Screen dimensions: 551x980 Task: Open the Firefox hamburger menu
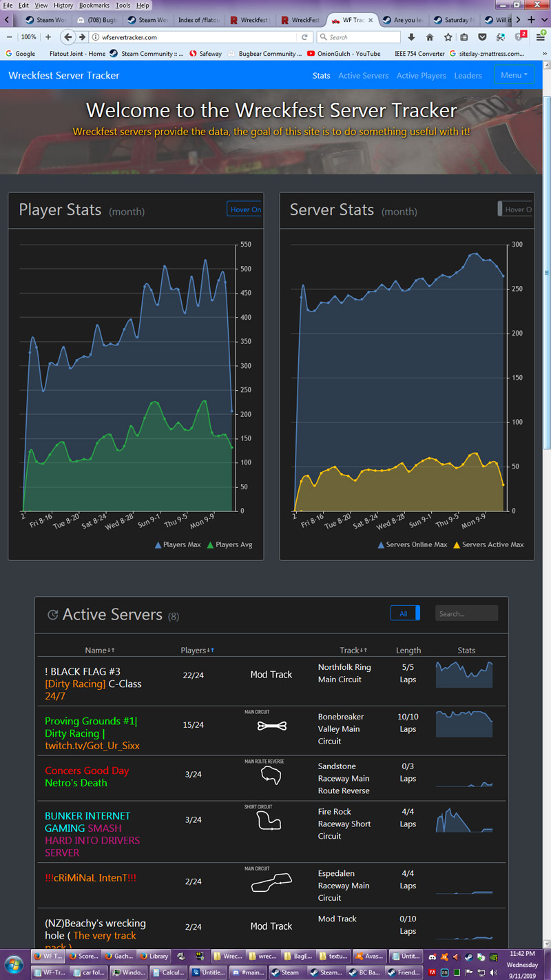(x=541, y=37)
